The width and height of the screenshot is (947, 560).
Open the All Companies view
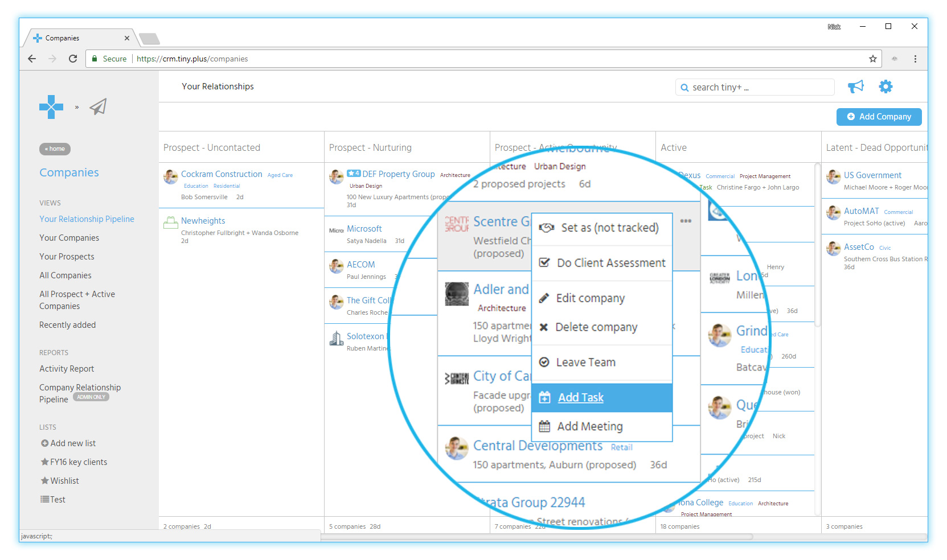[65, 275]
